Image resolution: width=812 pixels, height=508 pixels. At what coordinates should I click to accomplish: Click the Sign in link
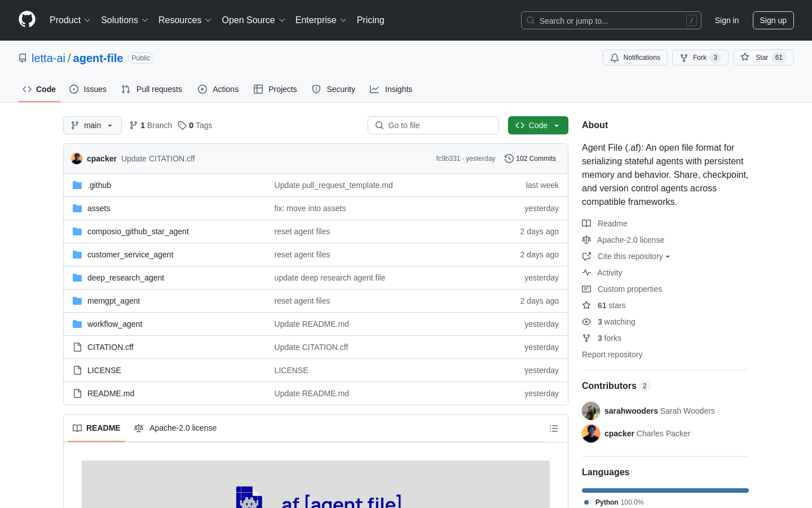[727, 20]
